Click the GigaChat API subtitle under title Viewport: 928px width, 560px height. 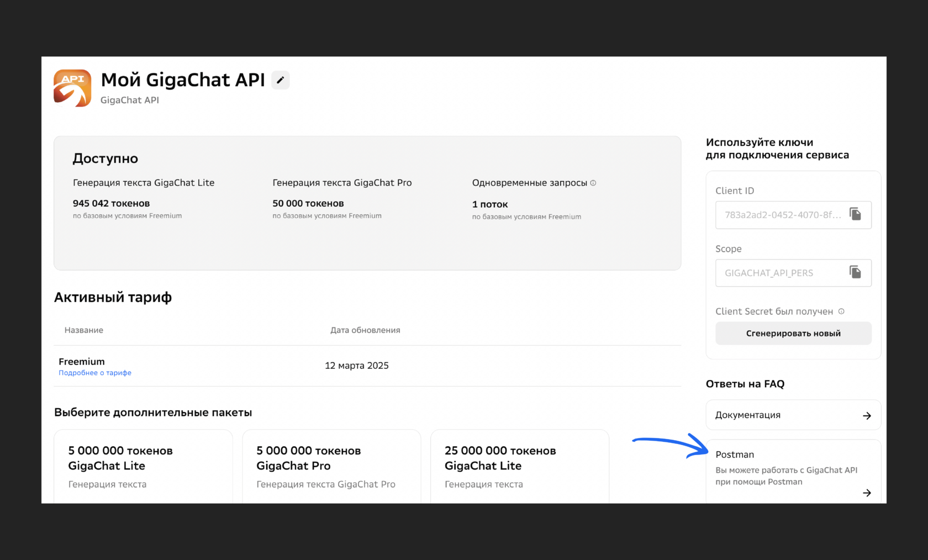tap(130, 100)
